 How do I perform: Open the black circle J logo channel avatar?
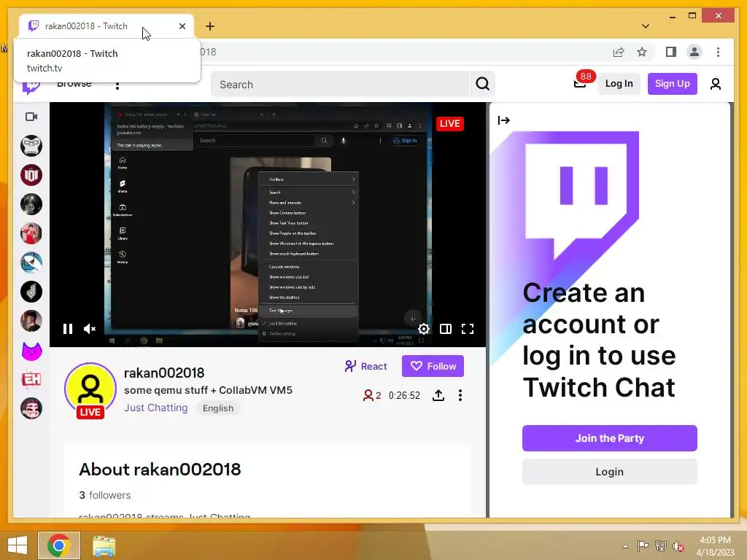[x=31, y=292]
